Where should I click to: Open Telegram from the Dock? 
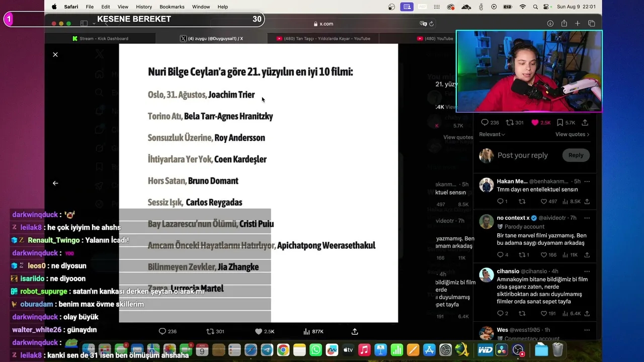(x=267, y=350)
